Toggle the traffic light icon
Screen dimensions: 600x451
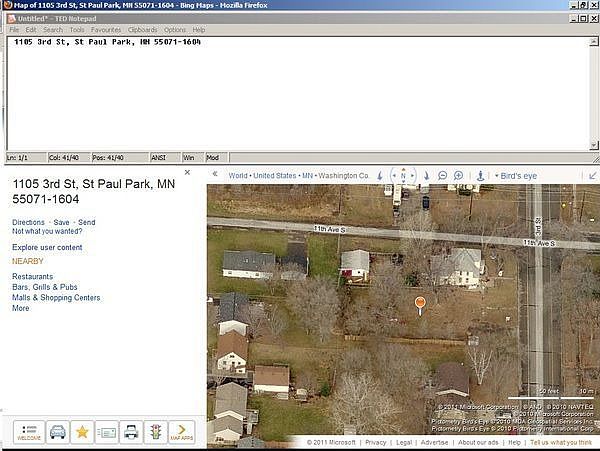click(155, 431)
